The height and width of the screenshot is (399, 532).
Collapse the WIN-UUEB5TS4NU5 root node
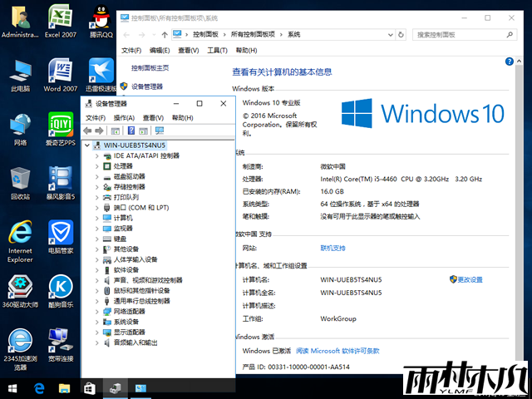click(87, 145)
